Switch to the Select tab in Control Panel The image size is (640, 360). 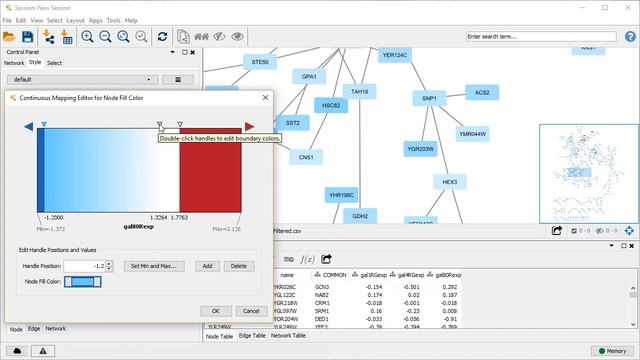point(54,63)
